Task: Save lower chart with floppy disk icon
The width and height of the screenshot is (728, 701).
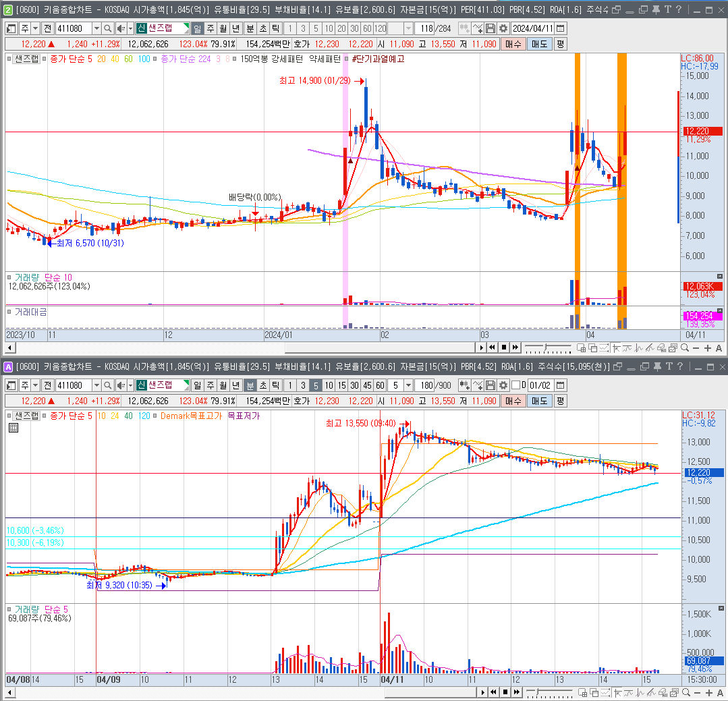Action: pyautogui.click(x=491, y=385)
